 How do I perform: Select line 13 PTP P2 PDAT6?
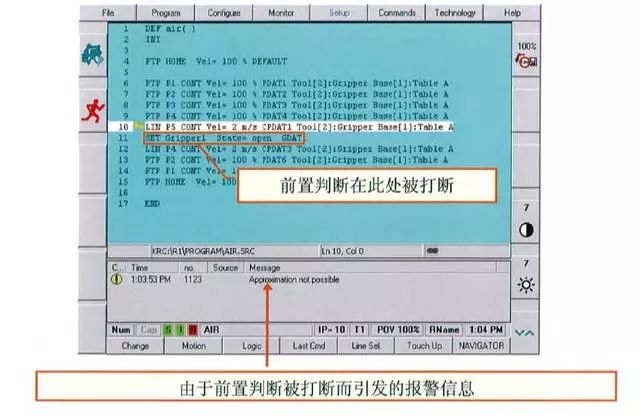coord(297,160)
